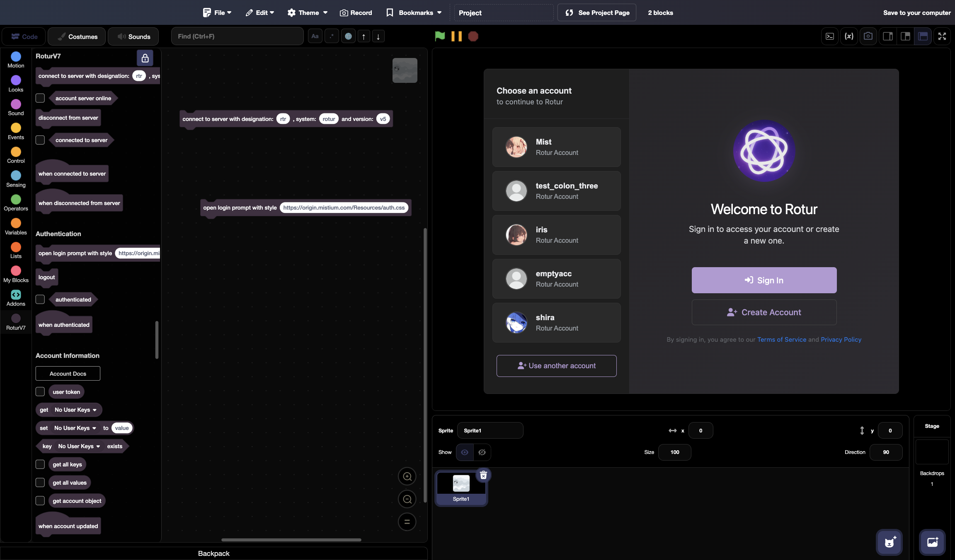This screenshot has height=560, width=955.
Task: Open the Backpack panel
Action: click(x=213, y=553)
